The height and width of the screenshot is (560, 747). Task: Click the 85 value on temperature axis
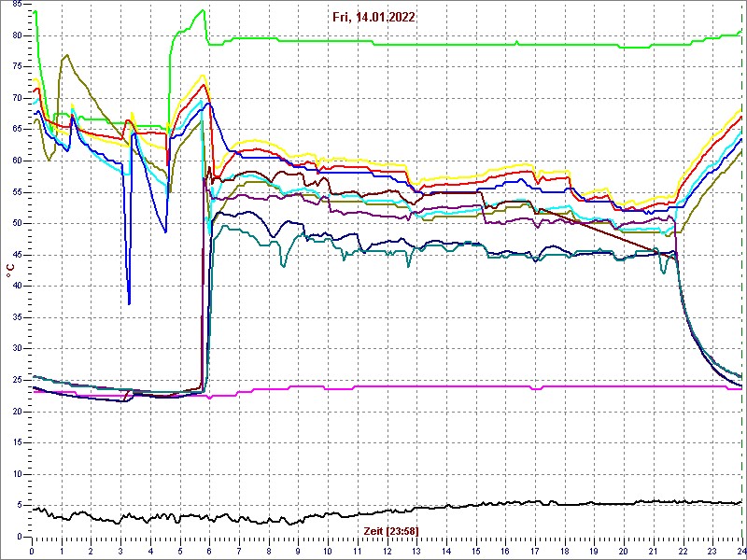click(x=18, y=5)
